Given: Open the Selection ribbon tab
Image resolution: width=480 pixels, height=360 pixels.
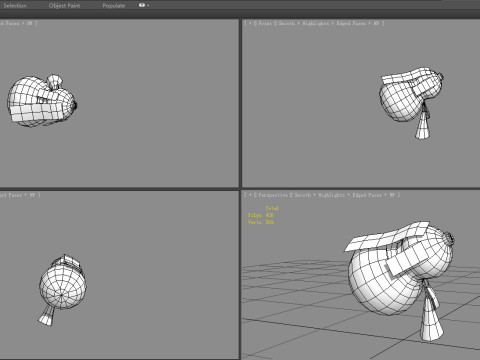Looking at the screenshot, I should click(15, 6).
